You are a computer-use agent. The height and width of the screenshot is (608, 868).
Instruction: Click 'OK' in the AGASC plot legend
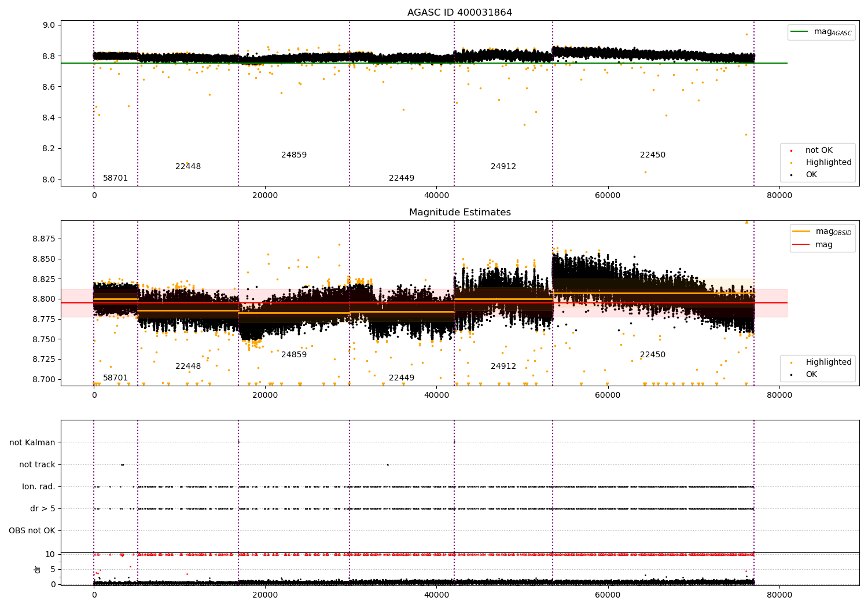point(804,174)
